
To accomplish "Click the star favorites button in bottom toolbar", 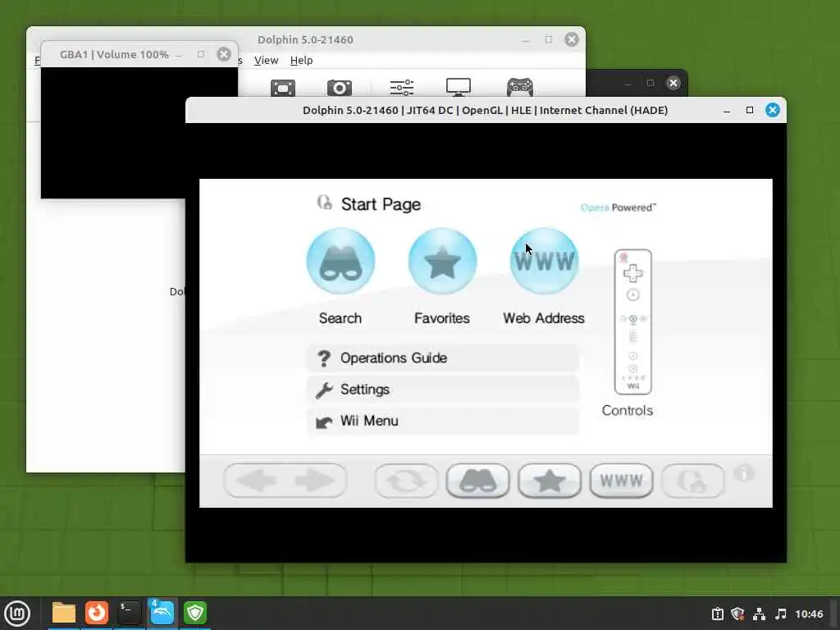I will click(549, 481).
